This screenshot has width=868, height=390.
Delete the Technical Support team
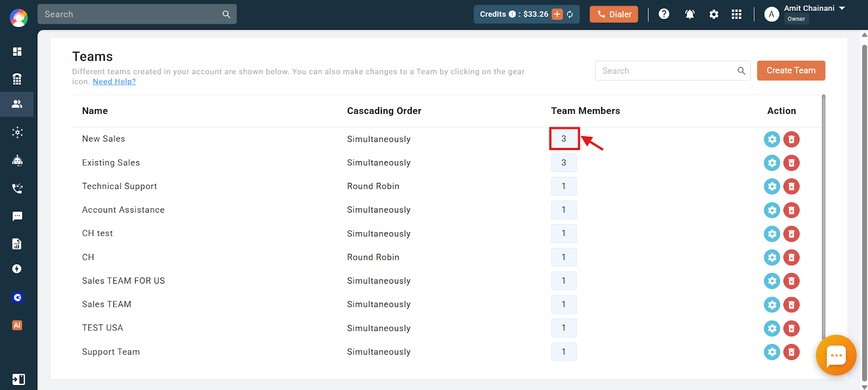[x=792, y=187]
